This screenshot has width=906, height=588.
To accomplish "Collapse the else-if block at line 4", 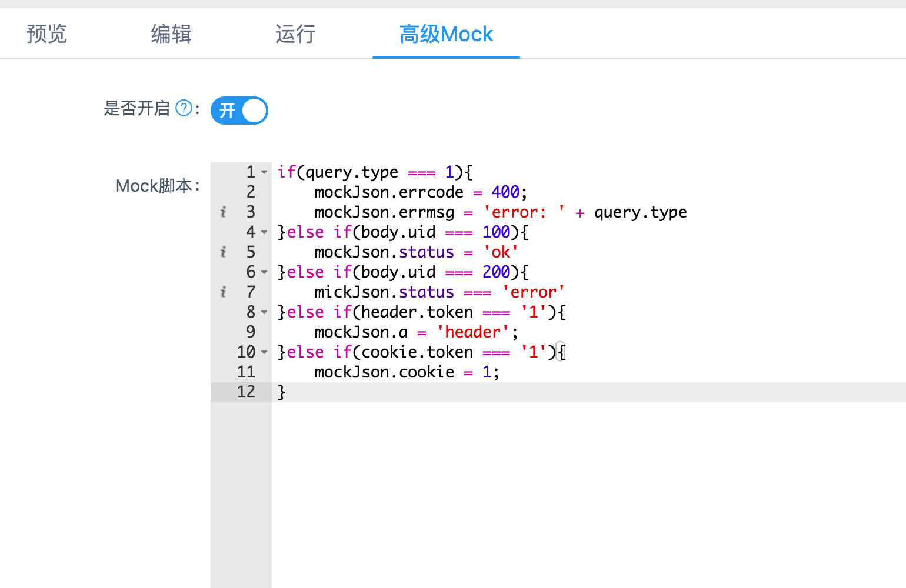I will [264, 232].
